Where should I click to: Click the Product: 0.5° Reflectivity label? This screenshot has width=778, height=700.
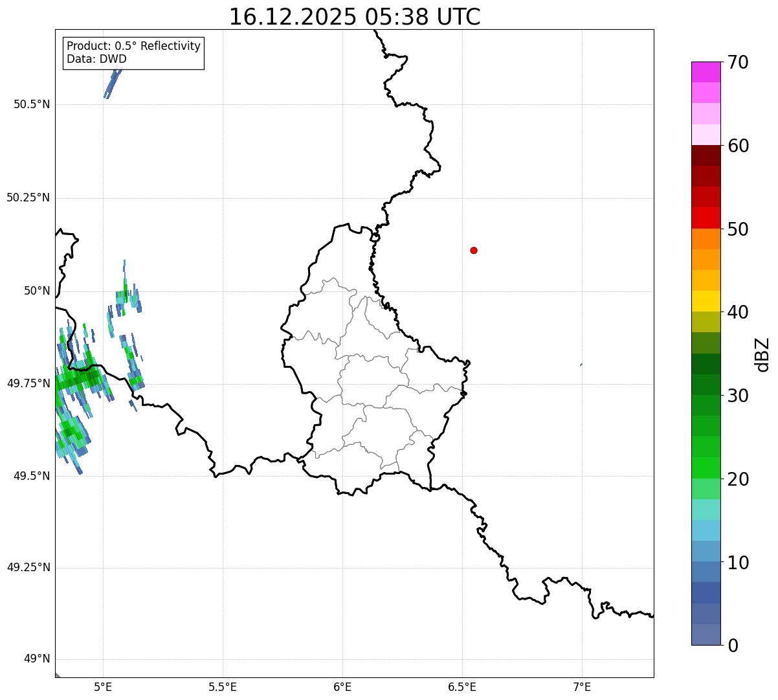coord(133,47)
